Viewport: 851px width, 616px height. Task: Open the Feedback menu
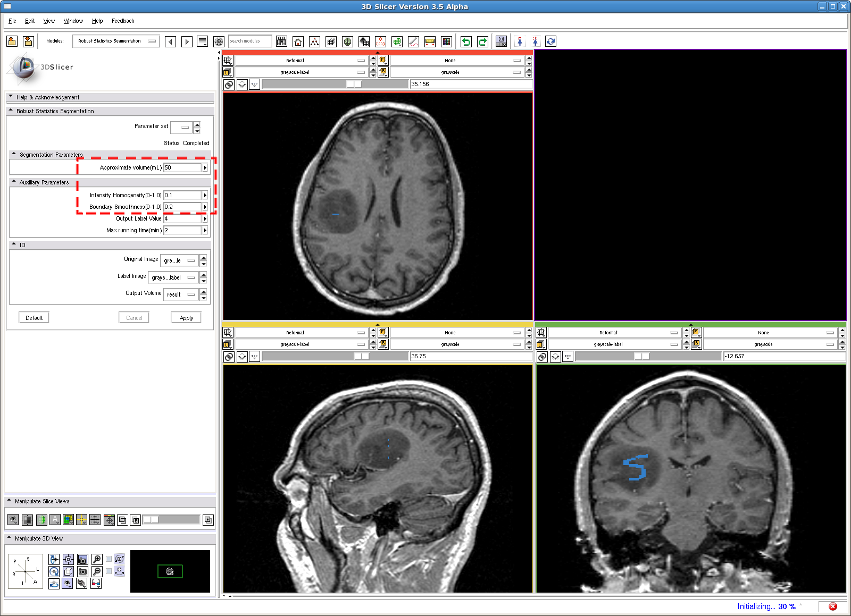tap(123, 21)
